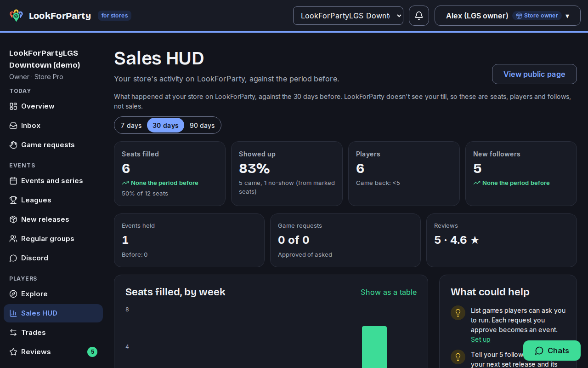The width and height of the screenshot is (588, 368).
Task: Click the Reviews unread badge 5
Action: pos(92,352)
